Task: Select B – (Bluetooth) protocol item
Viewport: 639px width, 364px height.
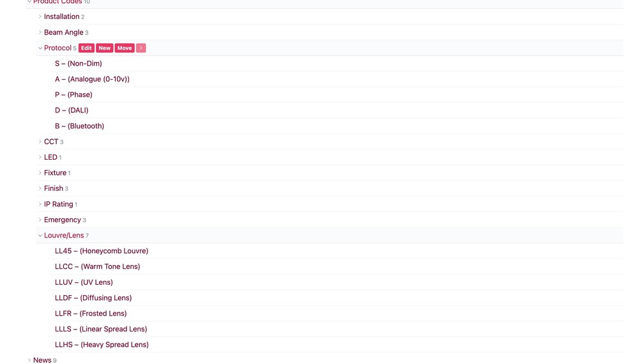Action: pyautogui.click(x=79, y=126)
